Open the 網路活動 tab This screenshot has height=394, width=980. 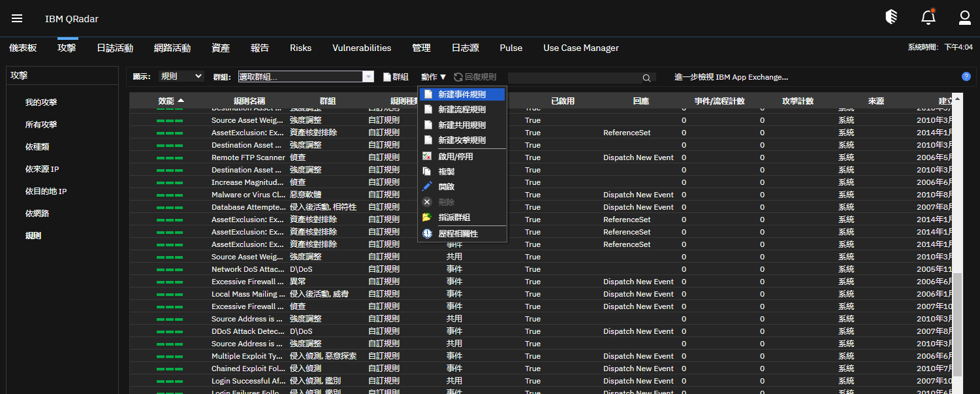click(x=172, y=48)
